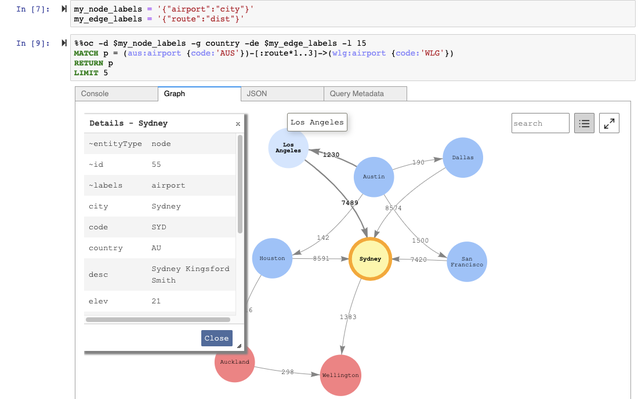This screenshot has width=638, height=399.
Task: Select the San Francisco node
Action: pos(467,262)
